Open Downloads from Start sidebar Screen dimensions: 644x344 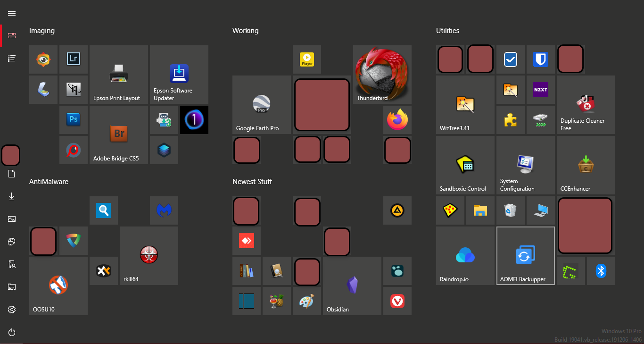coord(12,196)
